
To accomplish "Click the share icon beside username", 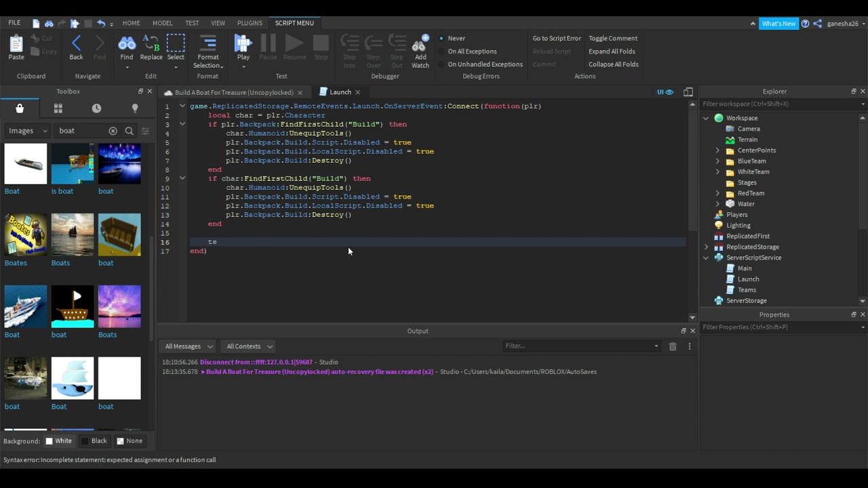I will click(818, 24).
